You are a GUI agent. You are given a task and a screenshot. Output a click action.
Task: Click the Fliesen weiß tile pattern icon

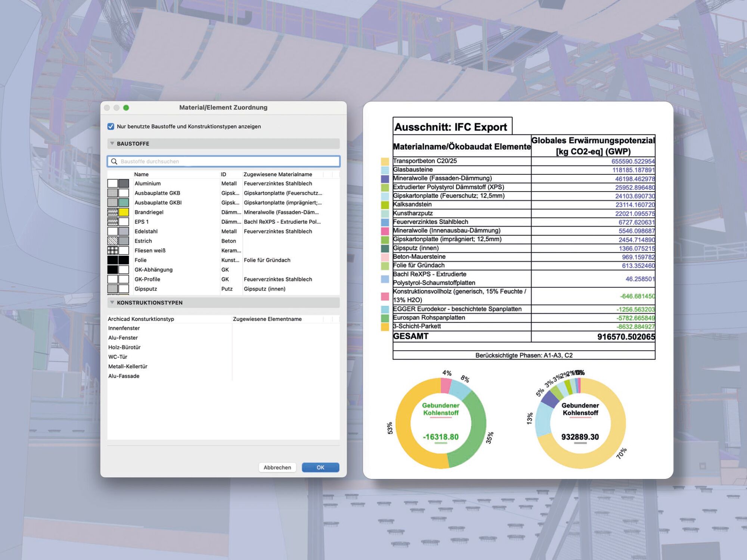112,251
